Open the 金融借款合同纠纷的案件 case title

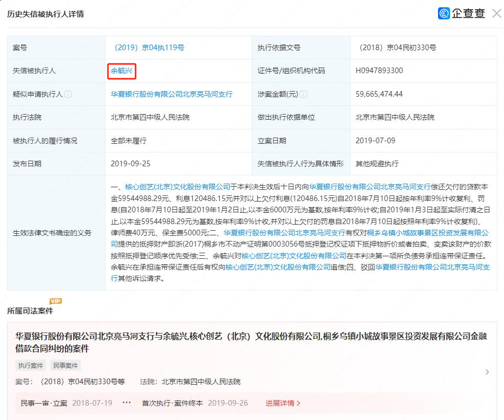(251, 342)
